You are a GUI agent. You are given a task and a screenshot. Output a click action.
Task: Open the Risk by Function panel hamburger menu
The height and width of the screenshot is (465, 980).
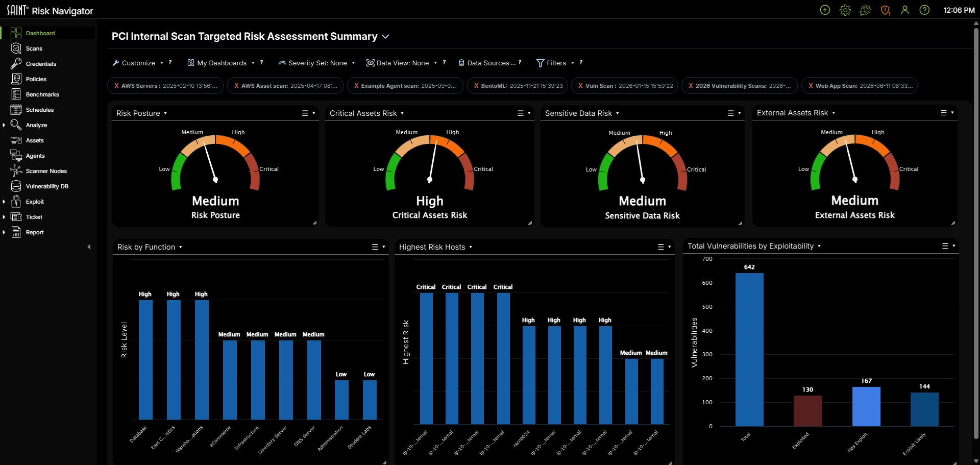pyautogui.click(x=375, y=247)
